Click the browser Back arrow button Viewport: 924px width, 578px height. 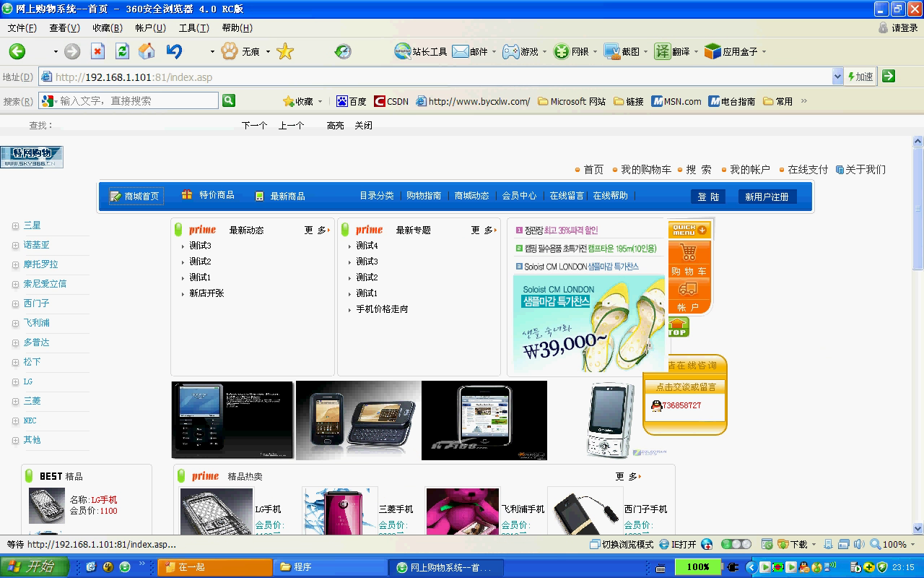tap(17, 51)
